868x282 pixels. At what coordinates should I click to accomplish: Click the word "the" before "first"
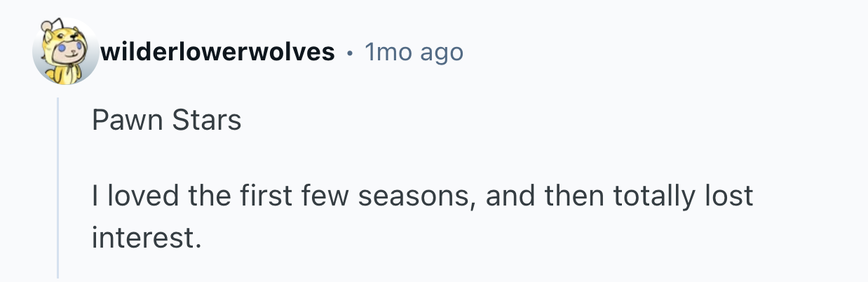pyautogui.click(x=210, y=196)
